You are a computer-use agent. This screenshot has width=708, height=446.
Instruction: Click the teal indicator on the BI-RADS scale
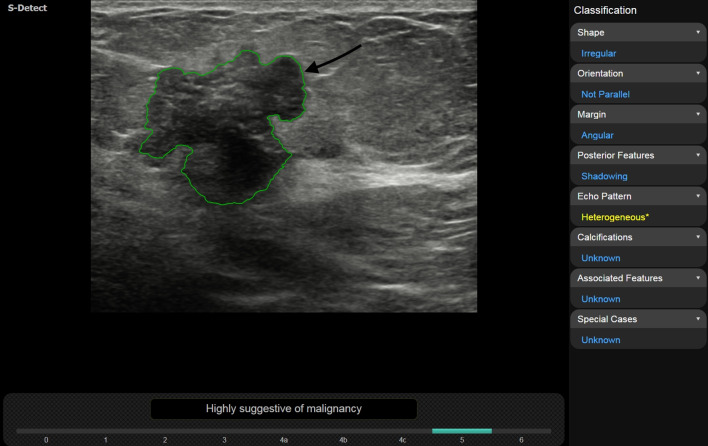click(x=461, y=431)
